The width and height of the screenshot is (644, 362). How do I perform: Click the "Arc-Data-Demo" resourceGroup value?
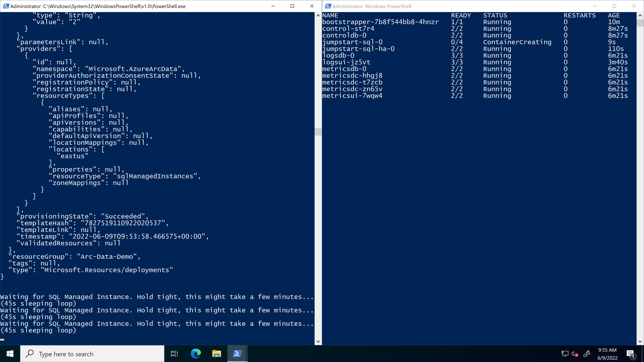(107, 257)
